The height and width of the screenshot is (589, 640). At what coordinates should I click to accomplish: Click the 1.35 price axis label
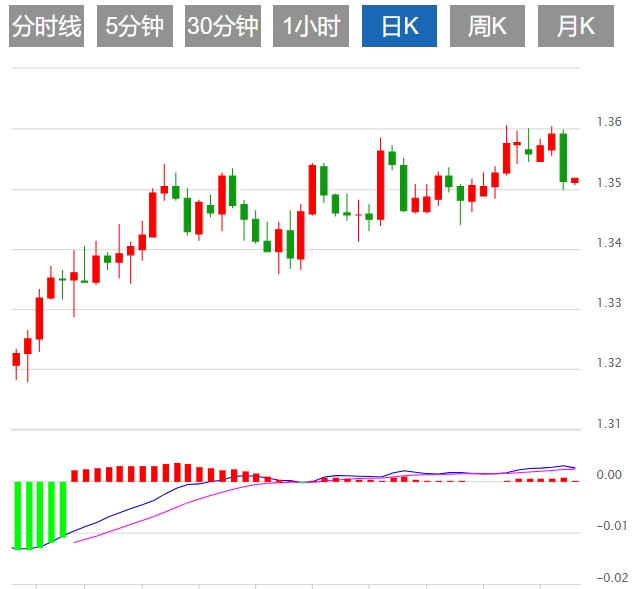pos(609,182)
